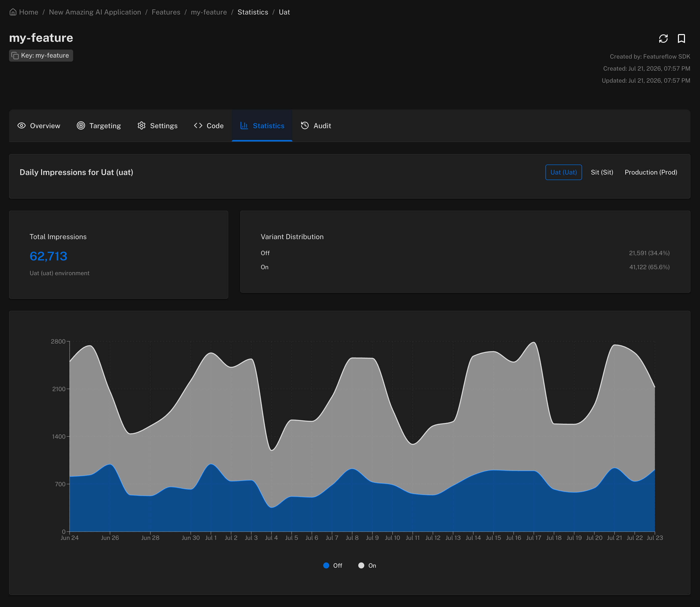This screenshot has width=700, height=607.
Task: Copy the feature key using copy icon
Action: click(15, 56)
